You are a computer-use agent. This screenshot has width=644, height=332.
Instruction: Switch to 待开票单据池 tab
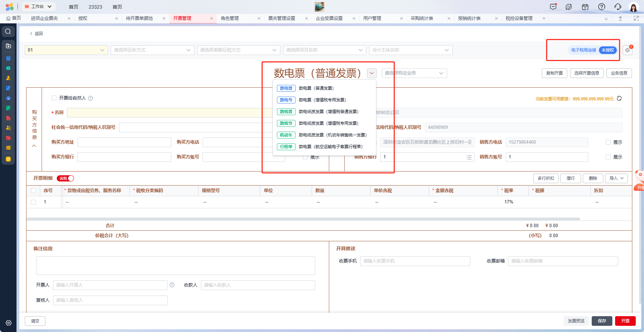[139, 18]
